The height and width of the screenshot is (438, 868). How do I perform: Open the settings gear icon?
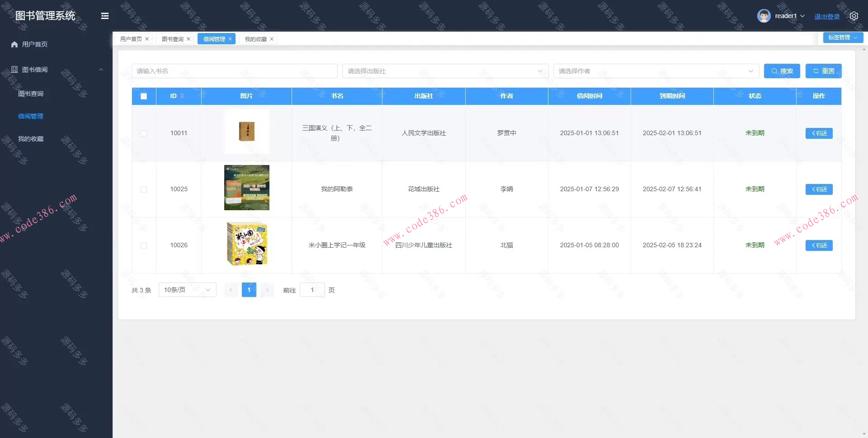(x=854, y=15)
